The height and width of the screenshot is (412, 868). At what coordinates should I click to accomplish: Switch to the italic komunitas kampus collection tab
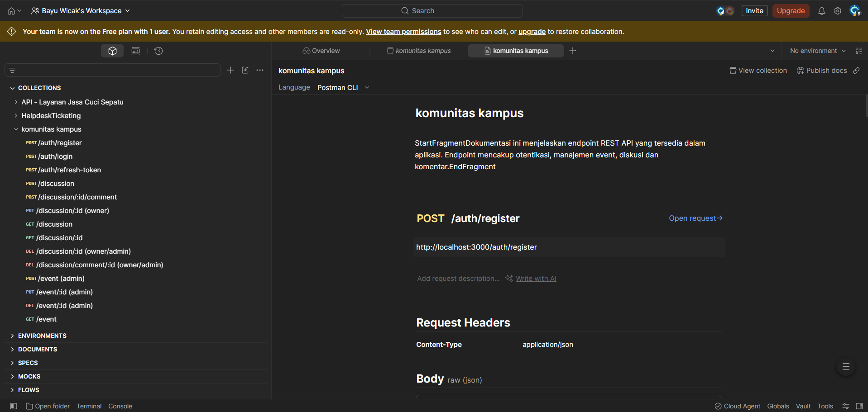[419, 51]
